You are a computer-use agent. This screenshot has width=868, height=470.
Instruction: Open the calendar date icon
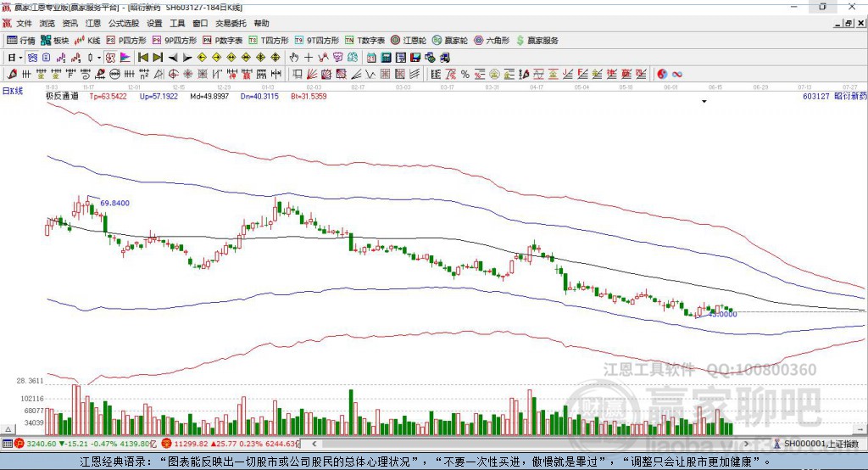tap(371, 58)
